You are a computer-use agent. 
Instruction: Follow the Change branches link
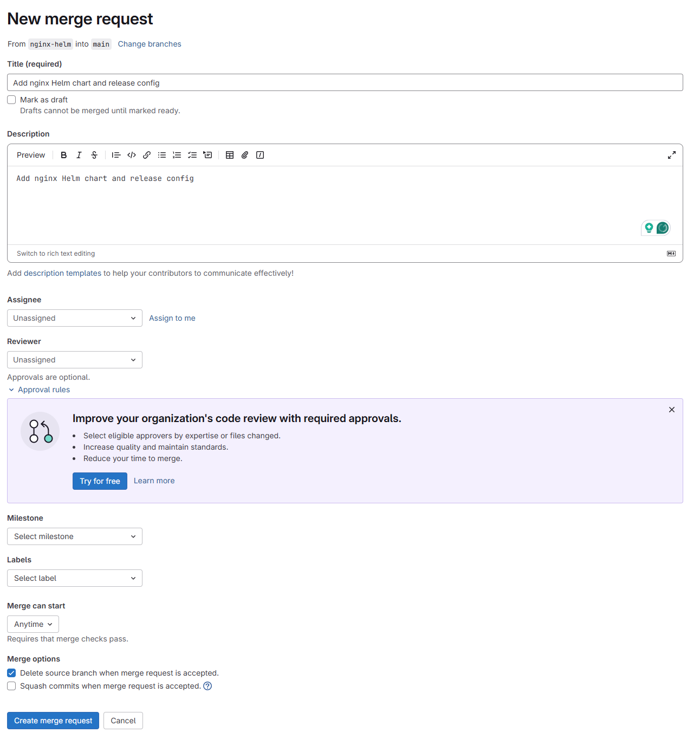tap(150, 44)
